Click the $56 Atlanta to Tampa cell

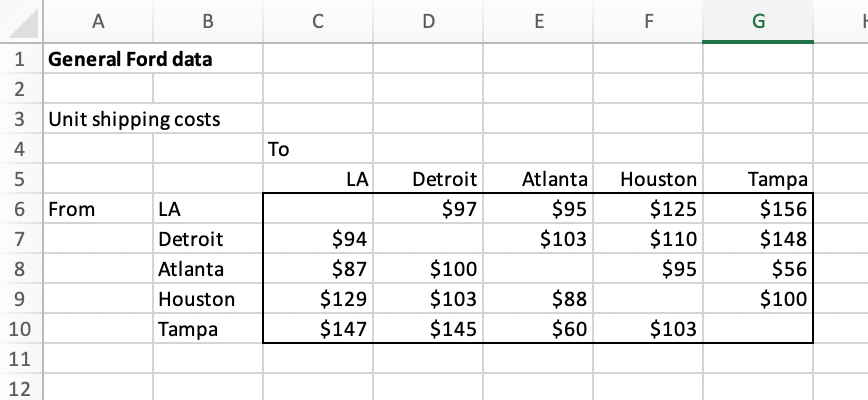click(x=758, y=269)
